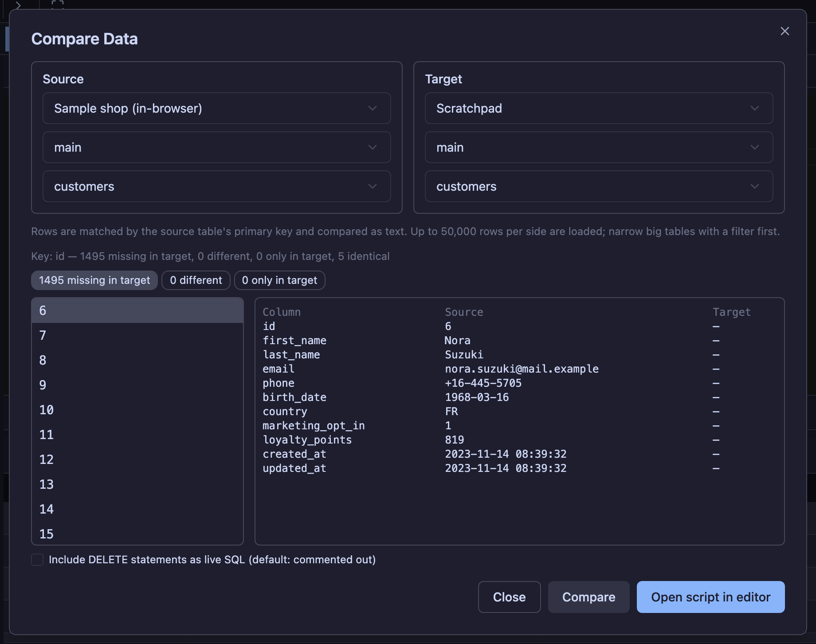Viewport: 816px width, 644px height.
Task: Click the marketing_opt_in column name
Action: tap(314, 426)
